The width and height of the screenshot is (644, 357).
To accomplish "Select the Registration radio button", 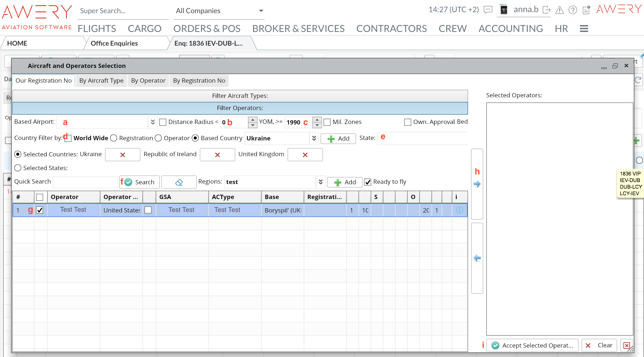I will (x=114, y=138).
